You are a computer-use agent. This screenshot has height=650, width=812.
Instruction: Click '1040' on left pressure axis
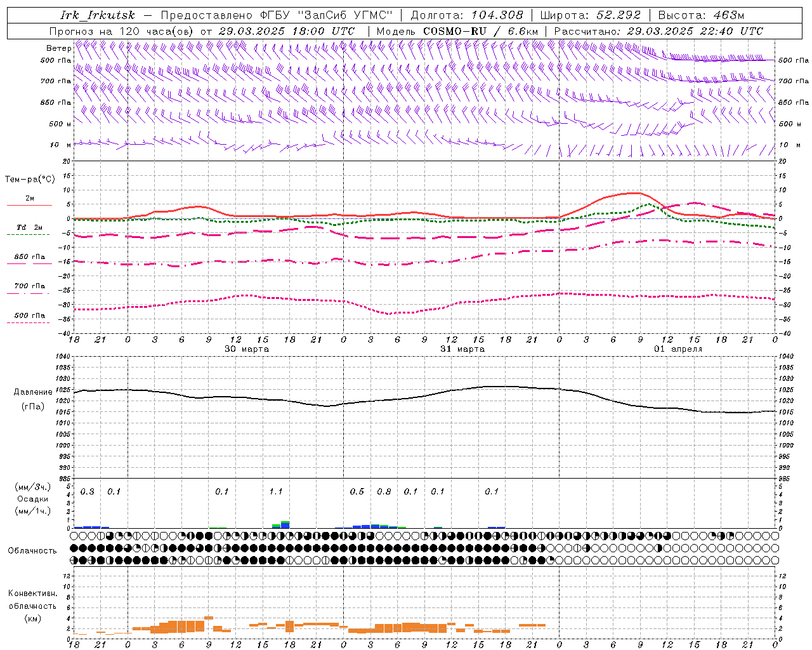(x=63, y=356)
